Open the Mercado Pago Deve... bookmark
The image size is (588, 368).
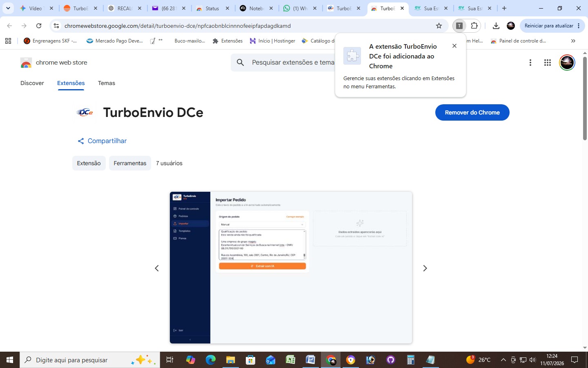[x=115, y=41]
